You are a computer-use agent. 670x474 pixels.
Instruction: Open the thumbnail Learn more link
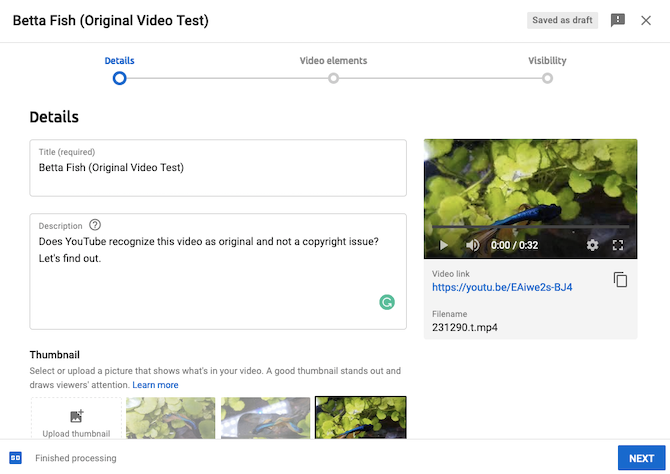click(155, 385)
